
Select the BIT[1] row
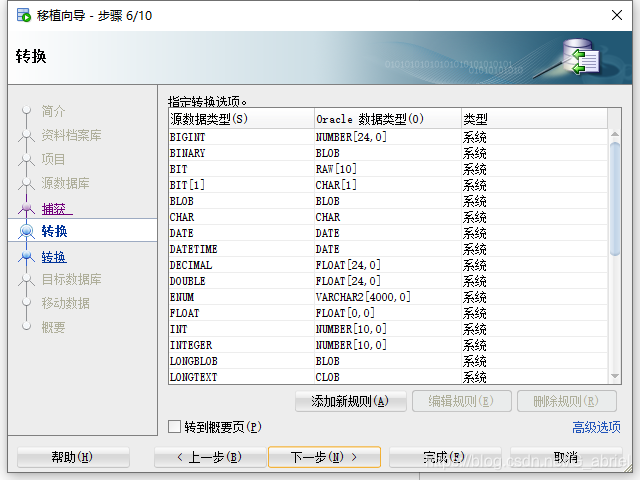click(x=388, y=185)
